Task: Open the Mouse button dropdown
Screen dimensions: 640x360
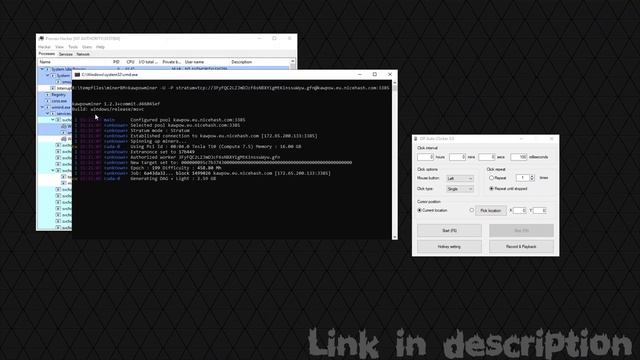Action: tap(460, 178)
